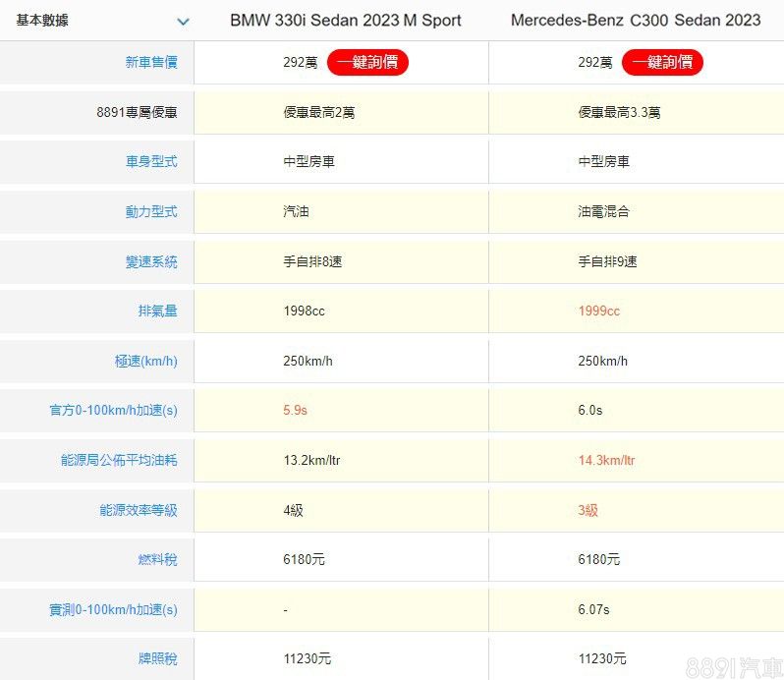Click BMW 優惠最高2萬 discount cell
The width and height of the screenshot is (784, 680).
tap(319, 113)
